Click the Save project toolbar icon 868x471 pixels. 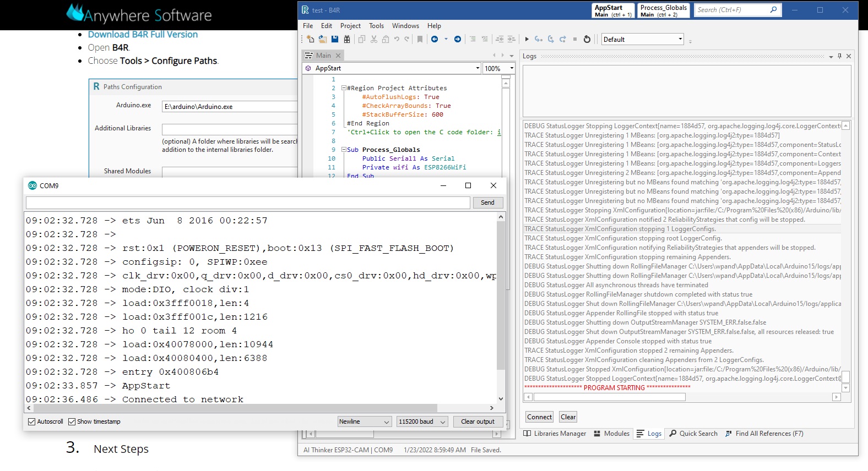pyautogui.click(x=334, y=39)
